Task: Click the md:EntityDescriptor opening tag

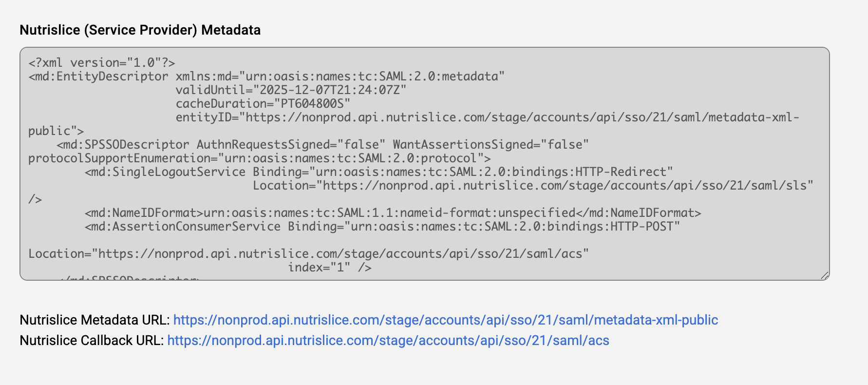Action: click(x=98, y=77)
